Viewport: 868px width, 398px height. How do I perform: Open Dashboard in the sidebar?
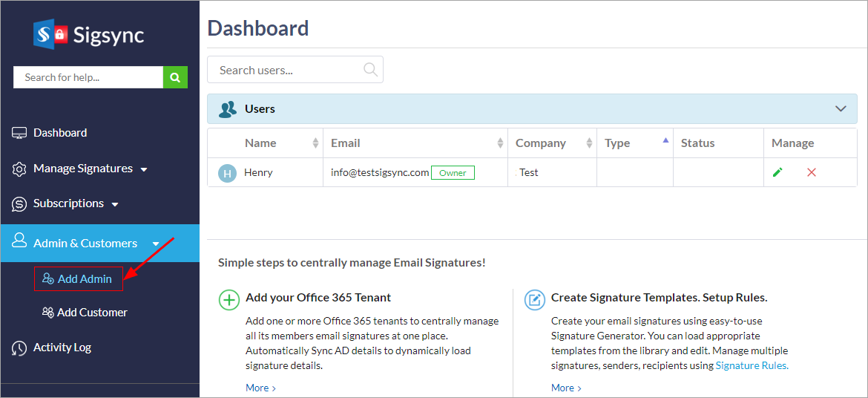pyautogui.click(x=60, y=133)
